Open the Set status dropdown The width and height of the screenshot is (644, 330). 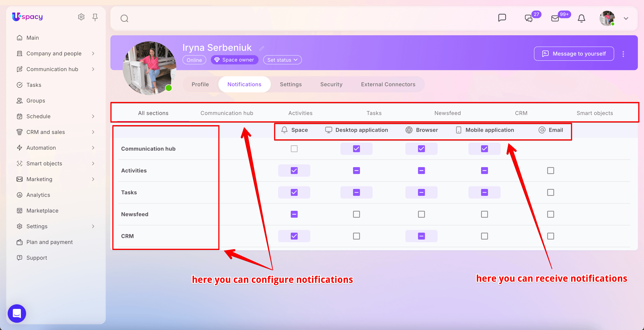282,60
